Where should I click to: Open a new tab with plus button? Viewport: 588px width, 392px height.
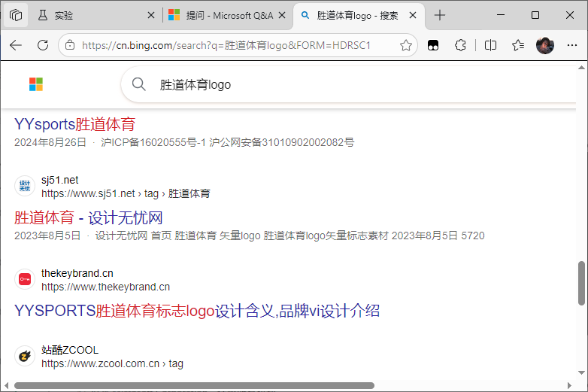[x=440, y=15]
